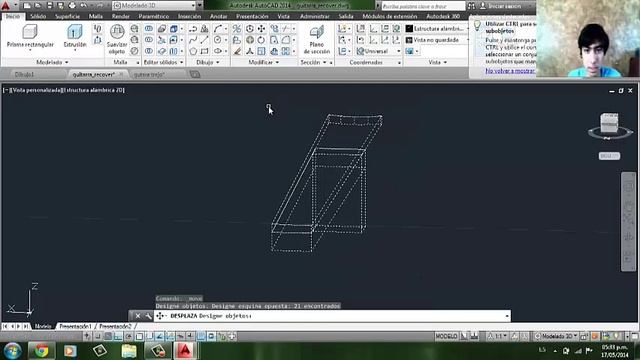
Task: Click the Erase tool in Modificar
Action: (x=237, y=51)
